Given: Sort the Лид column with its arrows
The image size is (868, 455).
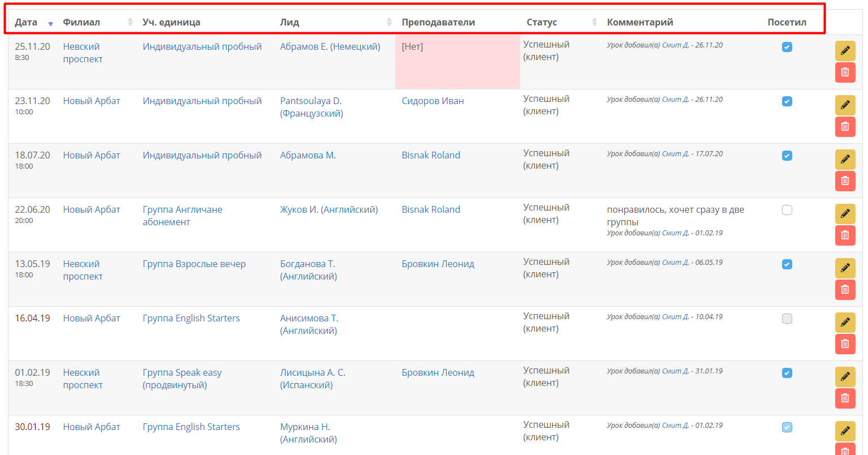Looking at the screenshot, I should [x=389, y=22].
